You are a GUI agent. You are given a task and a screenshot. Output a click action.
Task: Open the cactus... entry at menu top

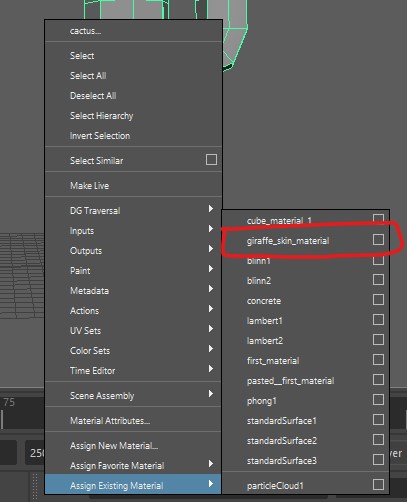[133, 31]
